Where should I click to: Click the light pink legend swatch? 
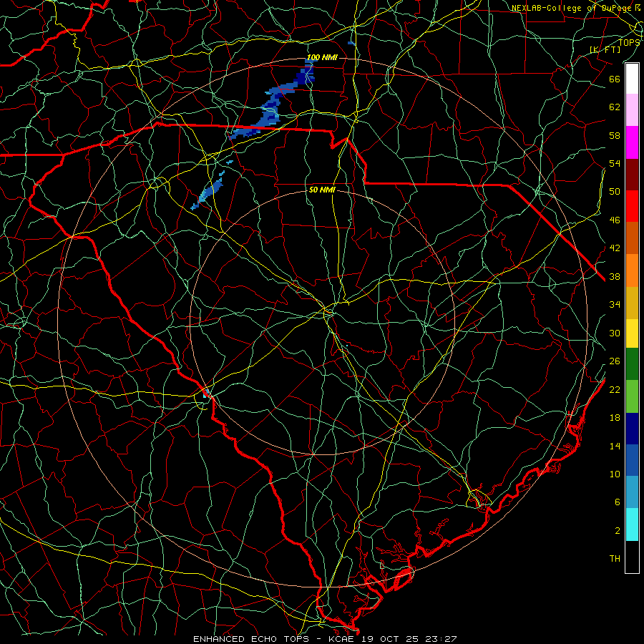(632, 109)
